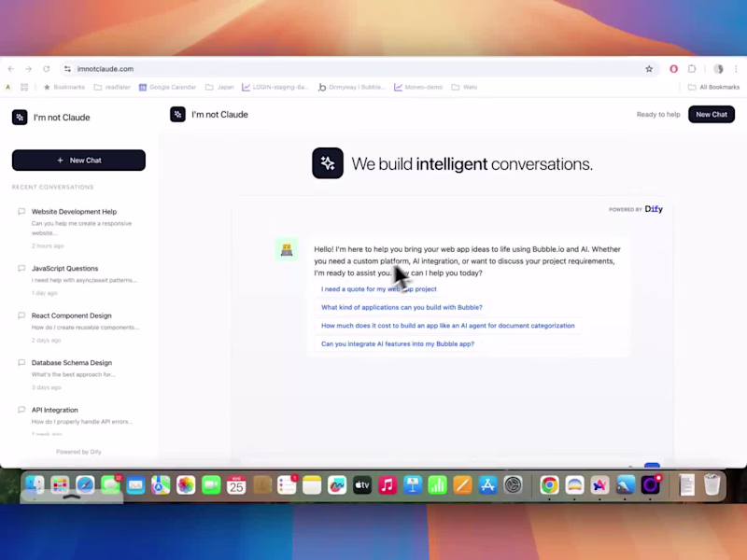Open Google Chrome from the Dock

click(549, 485)
